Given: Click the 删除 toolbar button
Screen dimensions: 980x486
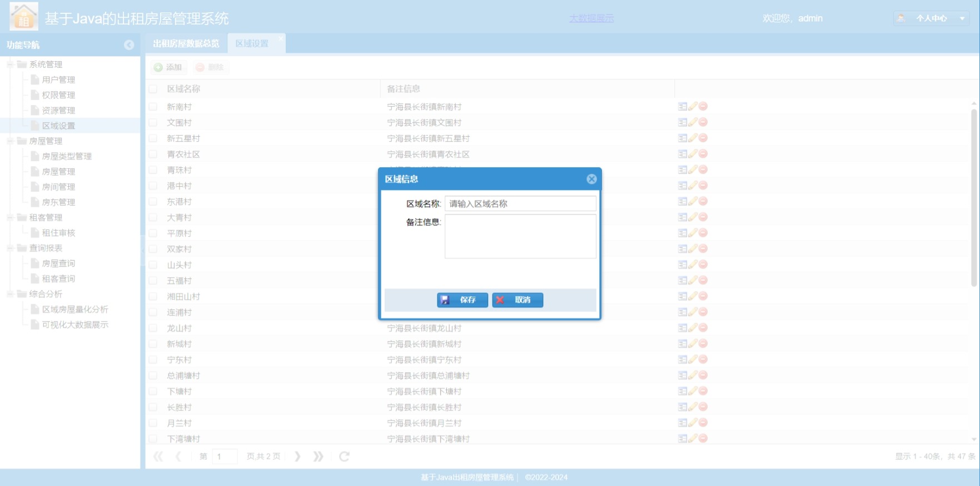Looking at the screenshot, I should click(210, 67).
